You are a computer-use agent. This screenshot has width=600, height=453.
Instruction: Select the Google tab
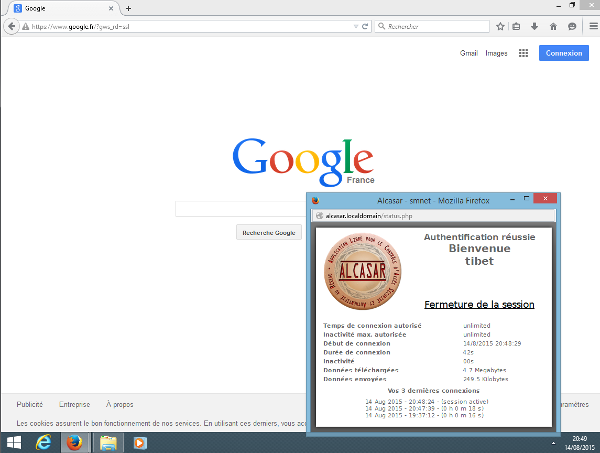61,8
